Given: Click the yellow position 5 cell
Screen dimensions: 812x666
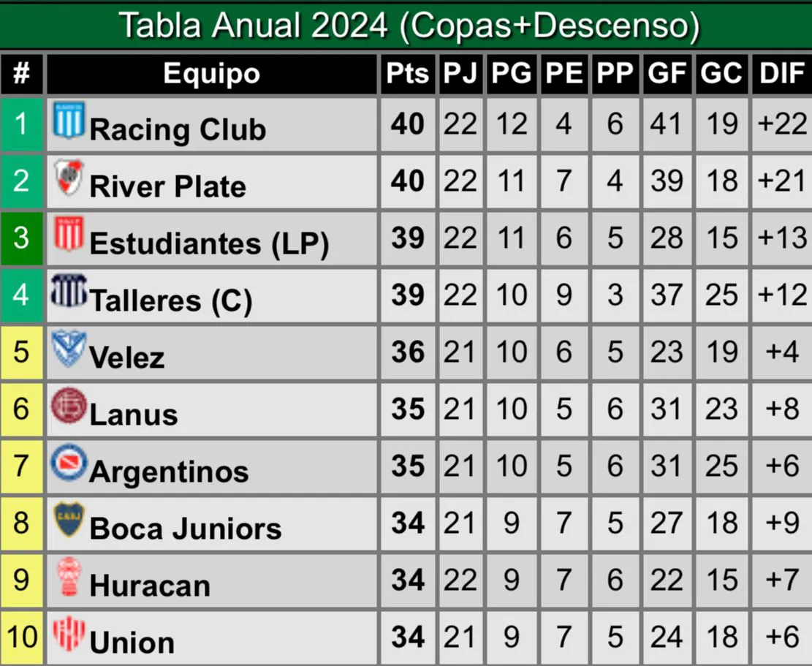Looking at the screenshot, I should coord(21,352).
